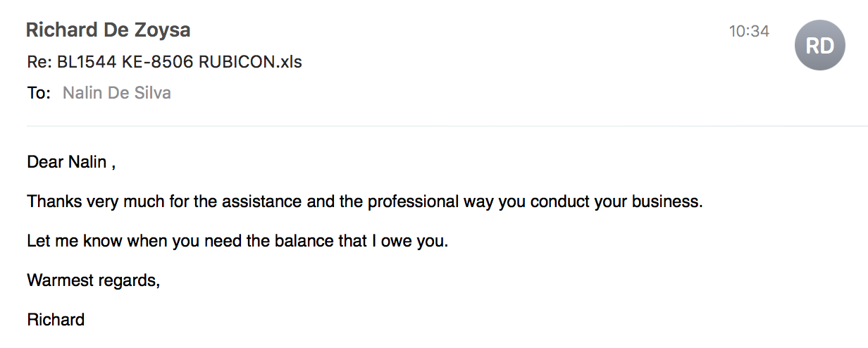Click the greeting "Dear Nalin ,"

click(x=70, y=162)
